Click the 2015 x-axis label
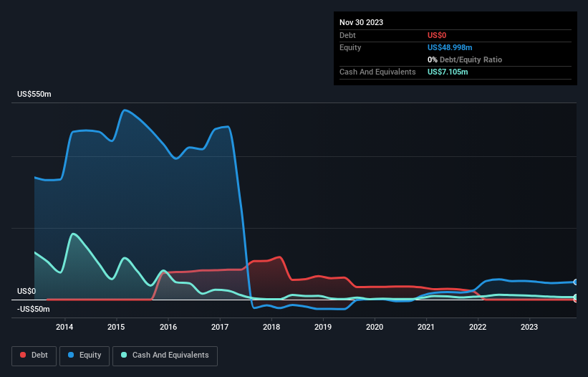This screenshot has width=588, height=377. pyautogui.click(x=116, y=327)
